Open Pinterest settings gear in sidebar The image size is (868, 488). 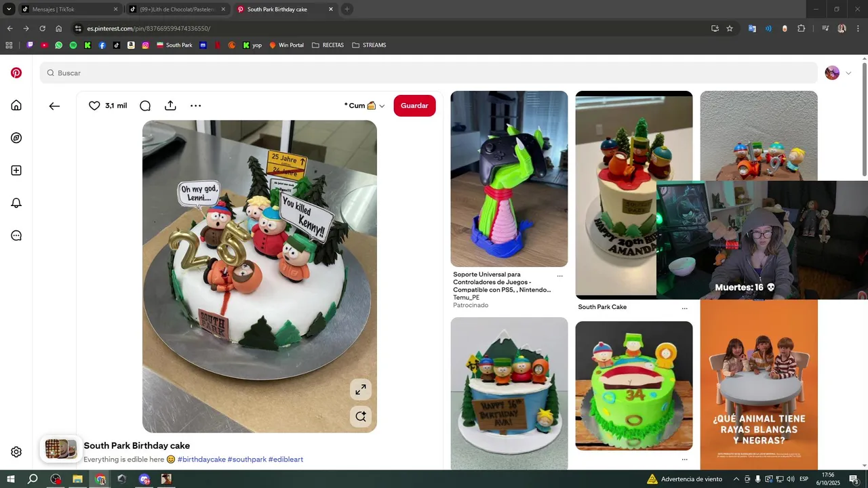pyautogui.click(x=16, y=452)
